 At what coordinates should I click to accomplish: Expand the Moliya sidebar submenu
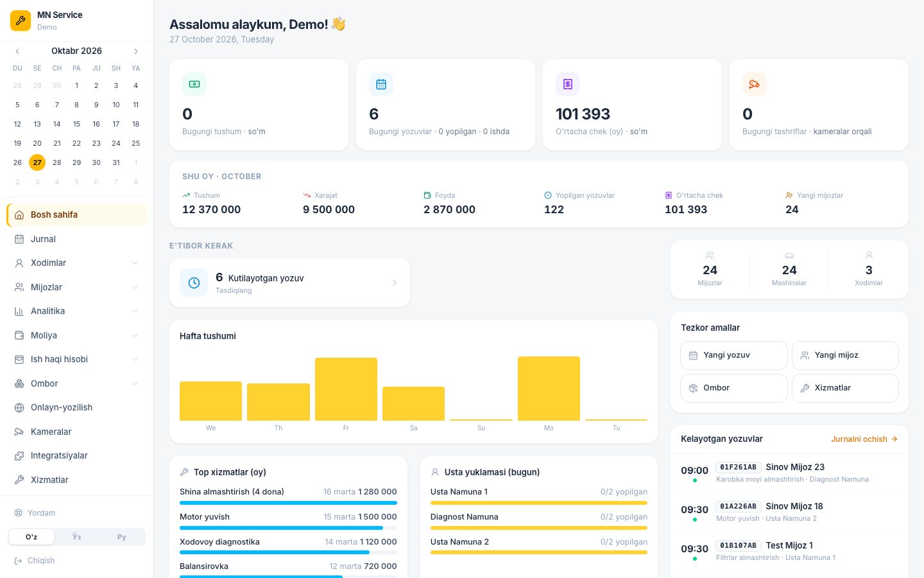pos(135,335)
